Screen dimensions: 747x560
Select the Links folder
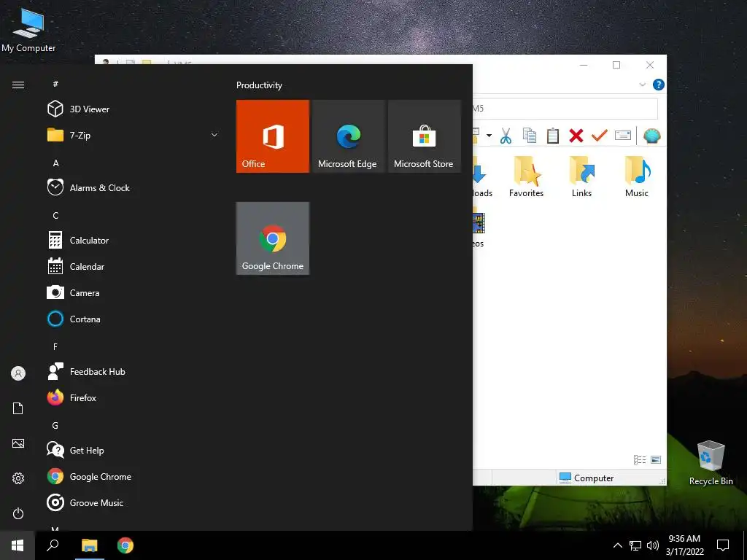coord(581,176)
